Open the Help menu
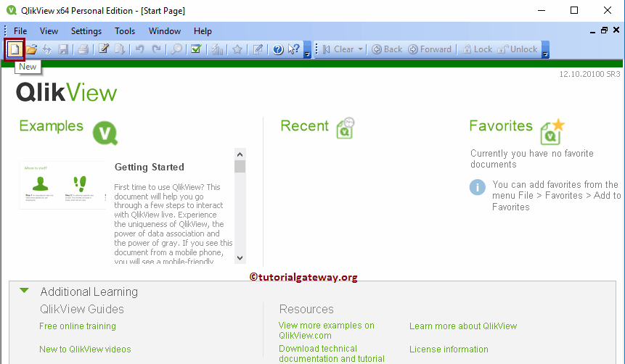 [x=203, y=31]
